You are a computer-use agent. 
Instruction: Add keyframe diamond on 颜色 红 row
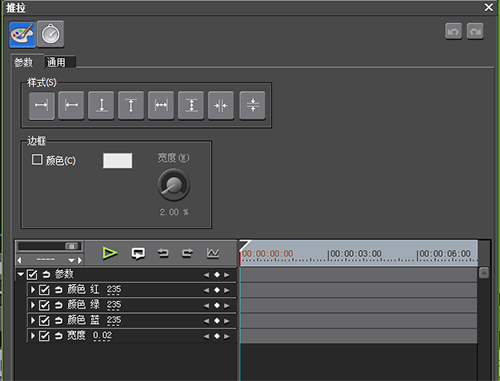[x=217, y=290]
